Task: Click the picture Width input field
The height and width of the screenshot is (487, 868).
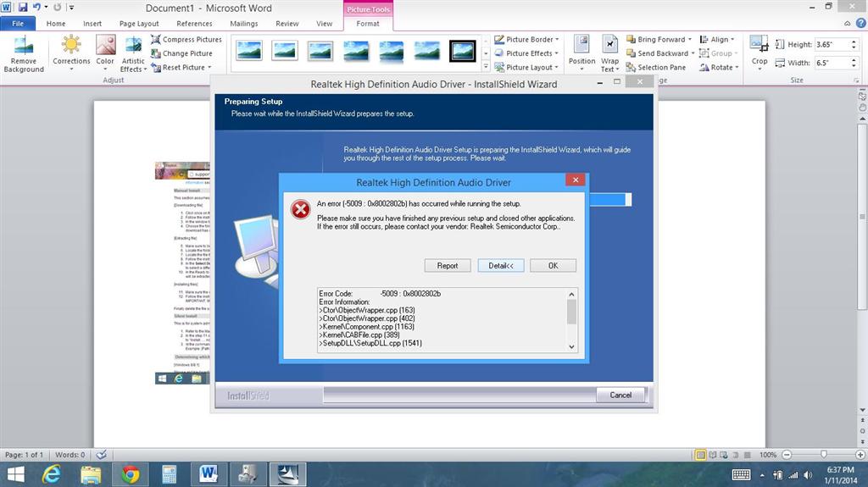Action: (x=832, y=63)
